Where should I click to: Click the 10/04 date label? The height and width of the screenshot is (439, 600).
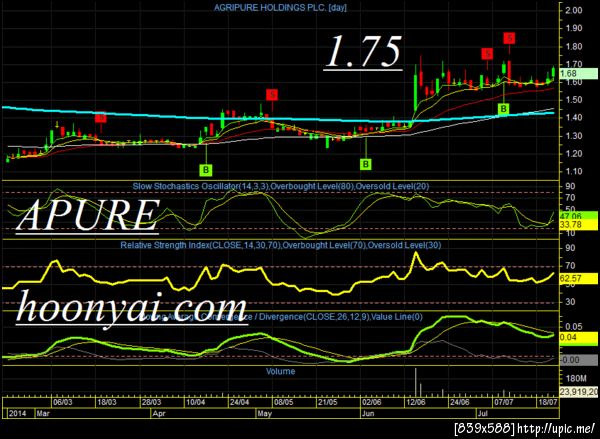pyautogui.click(x=196, y=402)
